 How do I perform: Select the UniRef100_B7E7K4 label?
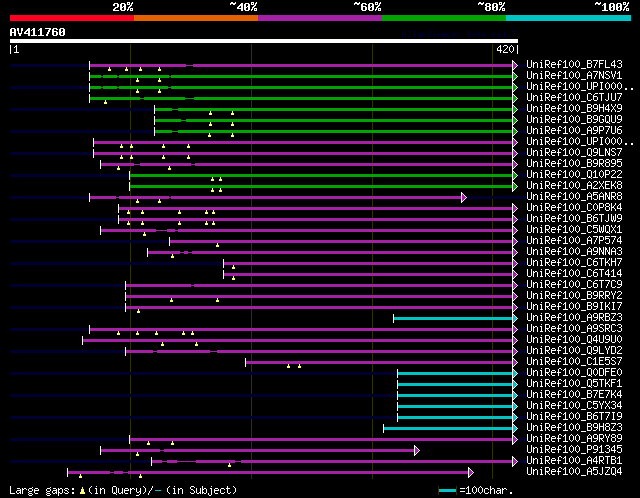click(574, 395)
